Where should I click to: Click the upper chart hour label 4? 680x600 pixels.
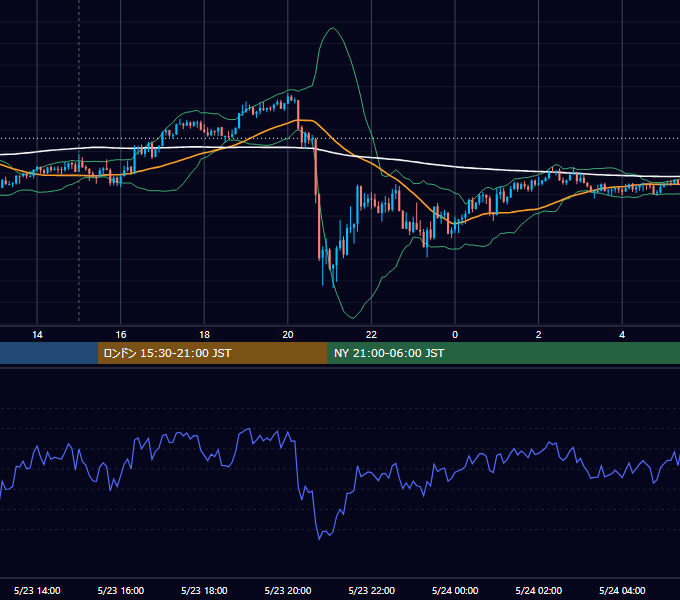tap(622, 335)
